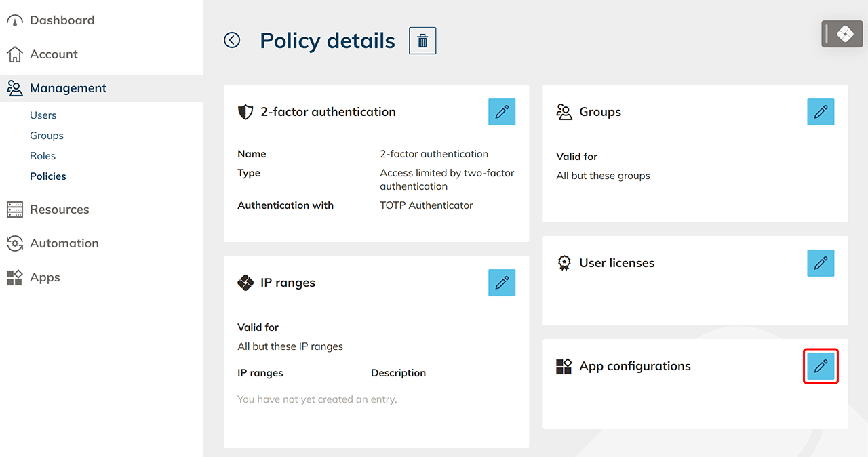Expand the Resources sidebar section
Screen dimensions: 868x457
[59, 210]
